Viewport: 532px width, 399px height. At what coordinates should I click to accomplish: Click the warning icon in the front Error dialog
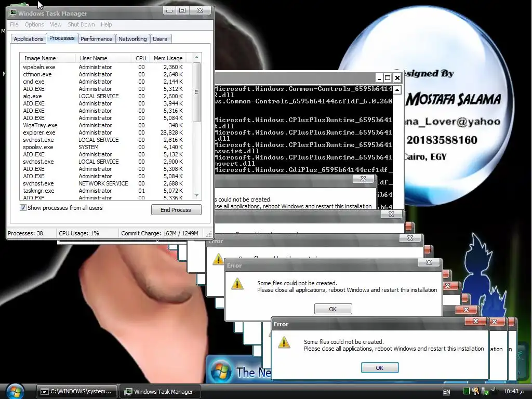click(284, 342)
